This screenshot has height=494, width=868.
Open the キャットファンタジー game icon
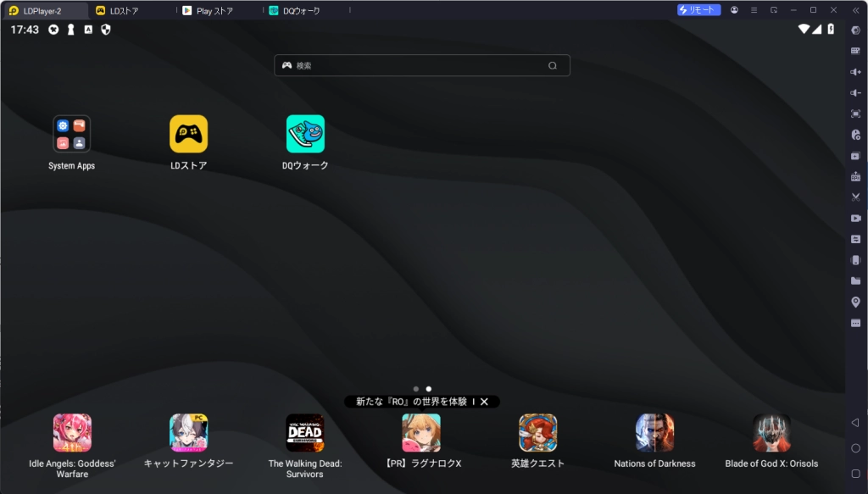click(189, 433)
